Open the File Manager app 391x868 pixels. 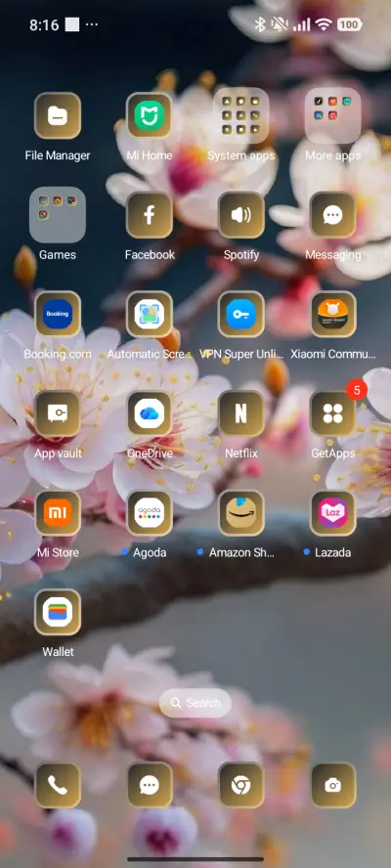click(x=58, y=115)
